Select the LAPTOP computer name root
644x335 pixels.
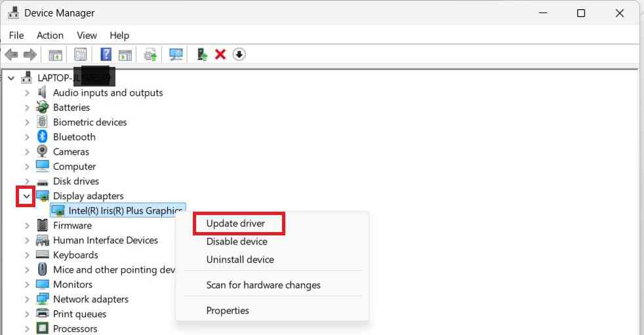pos(74,77)
